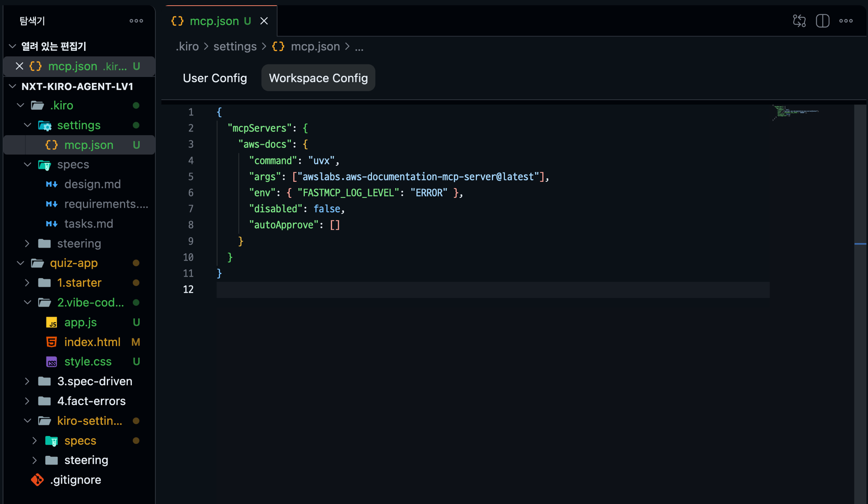Close mcp.json in the open editors list
Image resolution: width=868 pixels, height=504 pixels.
click(x=19, y=66)
